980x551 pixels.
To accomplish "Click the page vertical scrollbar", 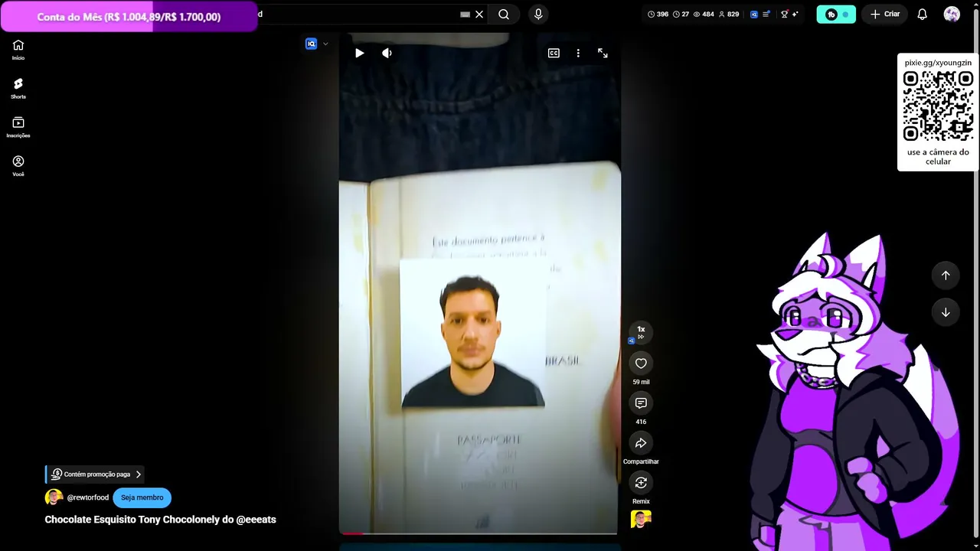I will coord(976,275).
